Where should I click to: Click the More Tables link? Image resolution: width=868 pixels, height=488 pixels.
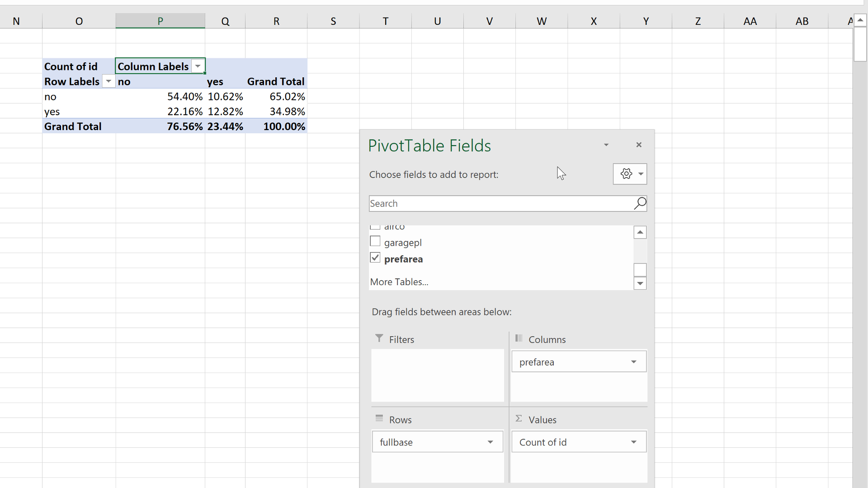(x=399, y=282)
